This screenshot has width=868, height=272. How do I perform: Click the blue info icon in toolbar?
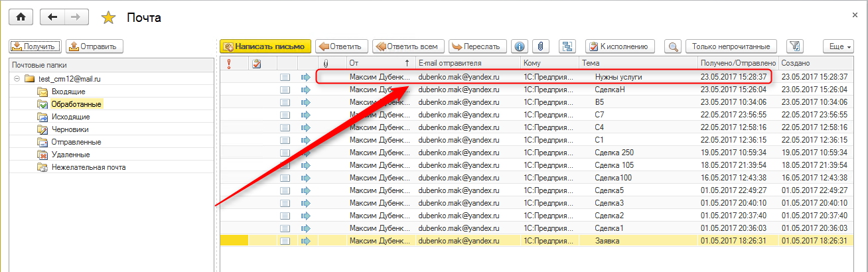[520, 46]
